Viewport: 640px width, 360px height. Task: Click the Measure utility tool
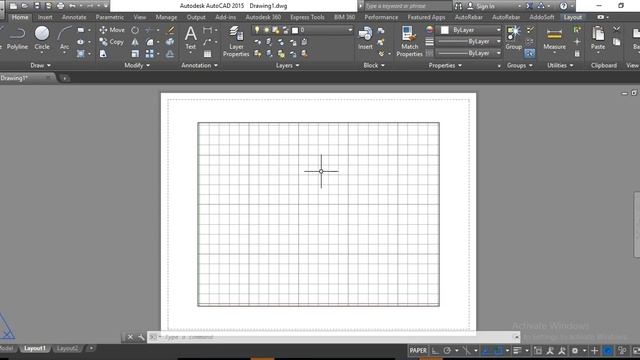554,38
